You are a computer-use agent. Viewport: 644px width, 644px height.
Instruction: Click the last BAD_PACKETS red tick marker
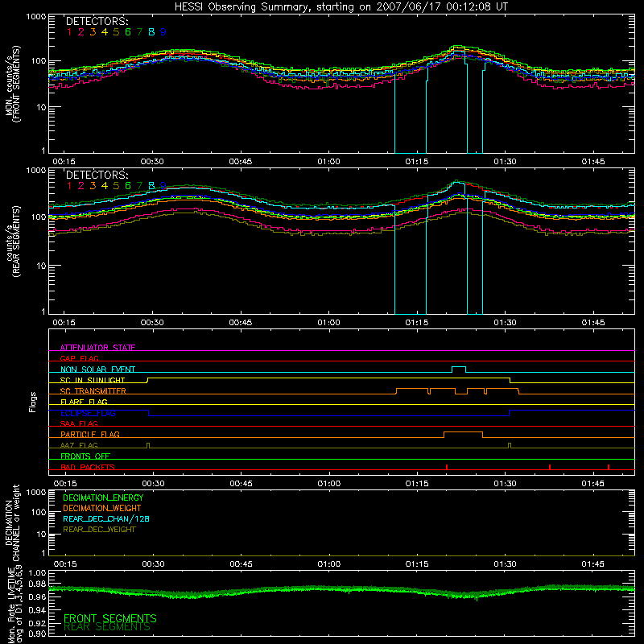609,467
